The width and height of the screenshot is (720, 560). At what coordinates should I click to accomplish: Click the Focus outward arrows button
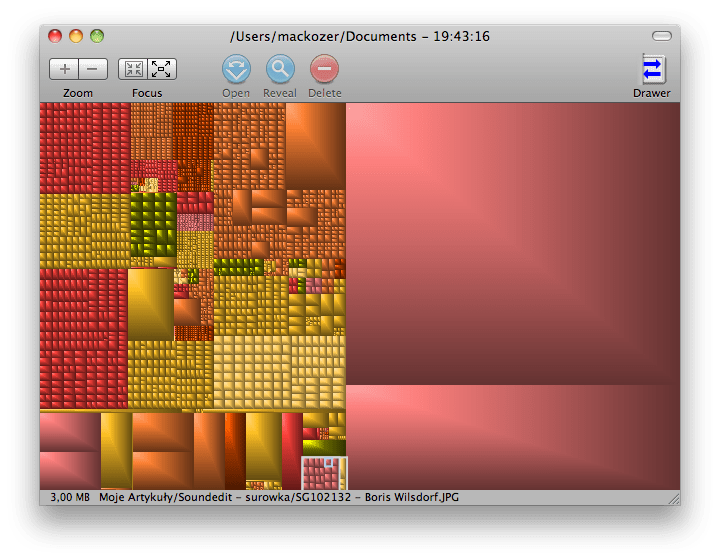click(162, 69)
